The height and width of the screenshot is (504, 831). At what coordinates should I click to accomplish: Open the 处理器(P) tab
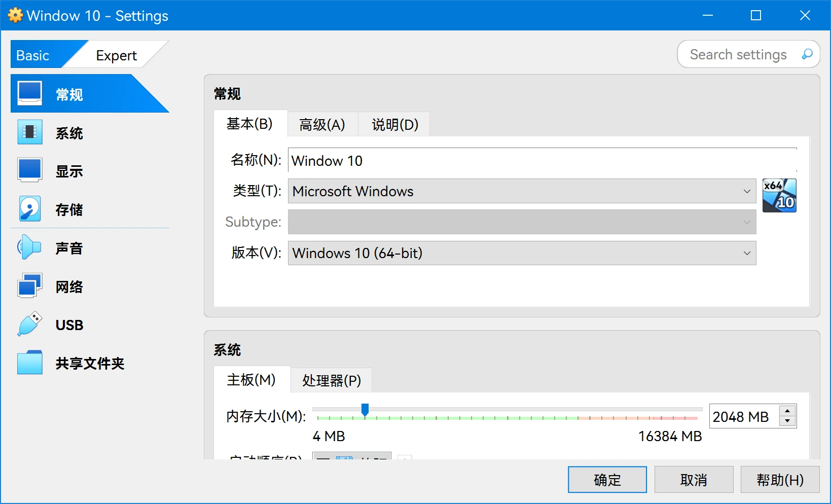click(332, 380)
